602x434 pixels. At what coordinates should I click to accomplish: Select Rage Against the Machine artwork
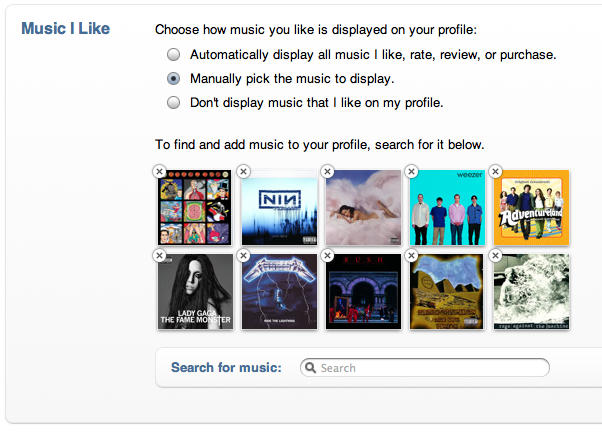pos(532,292)
